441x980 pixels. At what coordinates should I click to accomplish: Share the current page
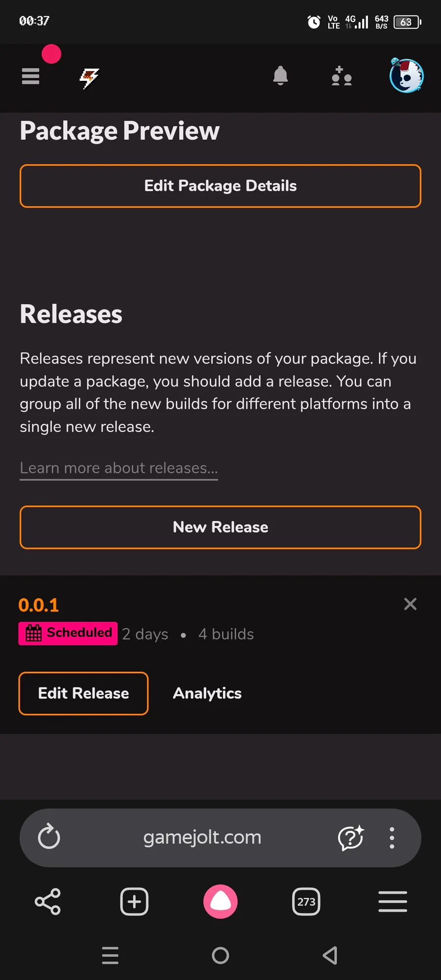click(48, 902)
